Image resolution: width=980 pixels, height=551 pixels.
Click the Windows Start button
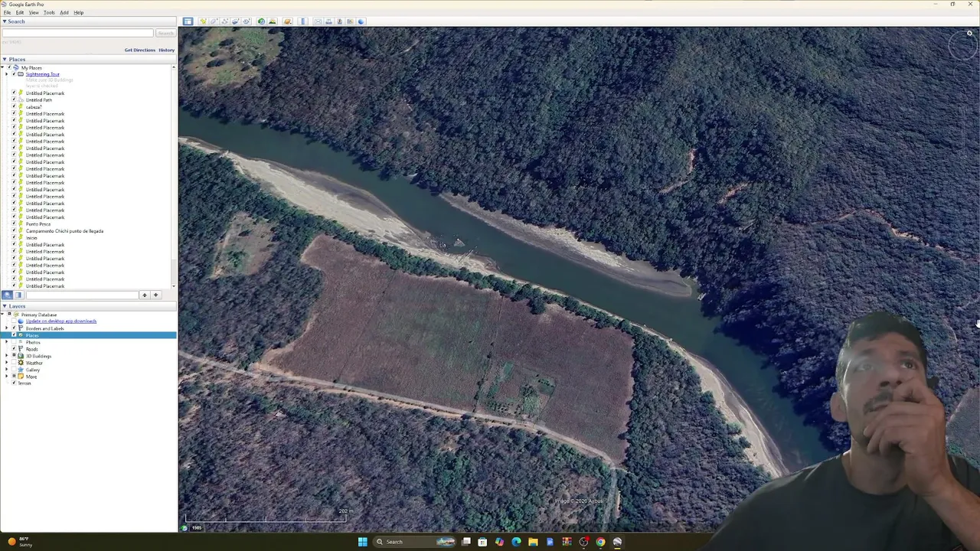(x=362, y=542)
